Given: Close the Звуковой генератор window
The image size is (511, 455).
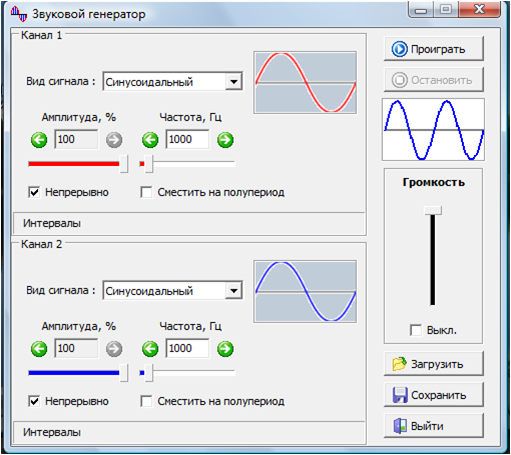Looking at the screenshot, I should click(479, 9).
